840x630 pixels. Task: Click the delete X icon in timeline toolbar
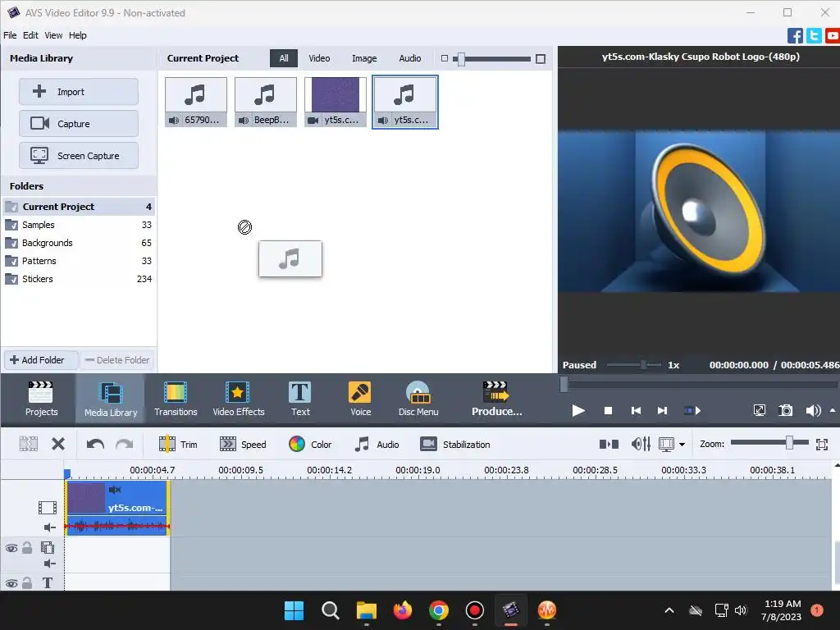pos(58,444)
